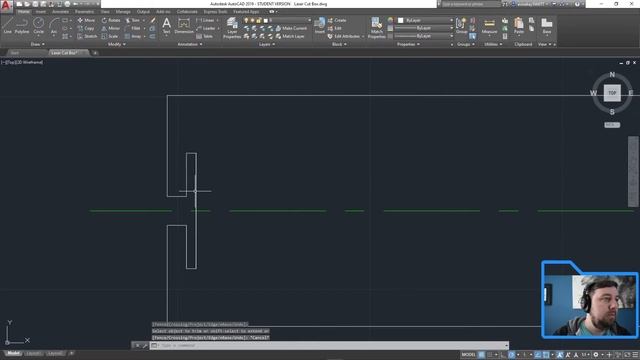Toggle grid display in status bar
This screenshot has width=640, height=360.
pos(482,355)
